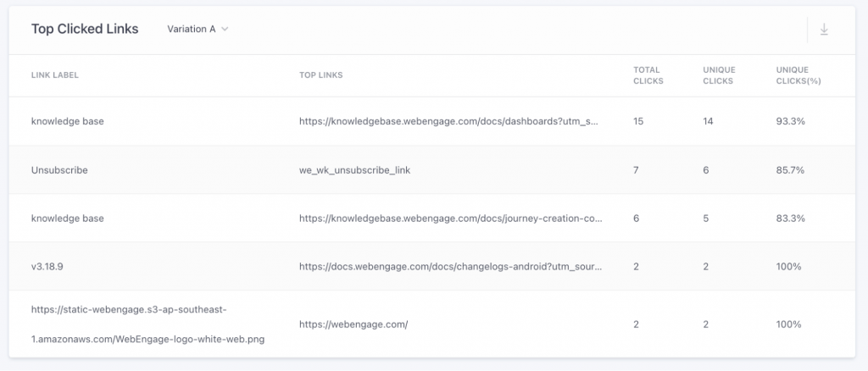
Task: Open the Variation A dropdown
Action: click(198, 29)
